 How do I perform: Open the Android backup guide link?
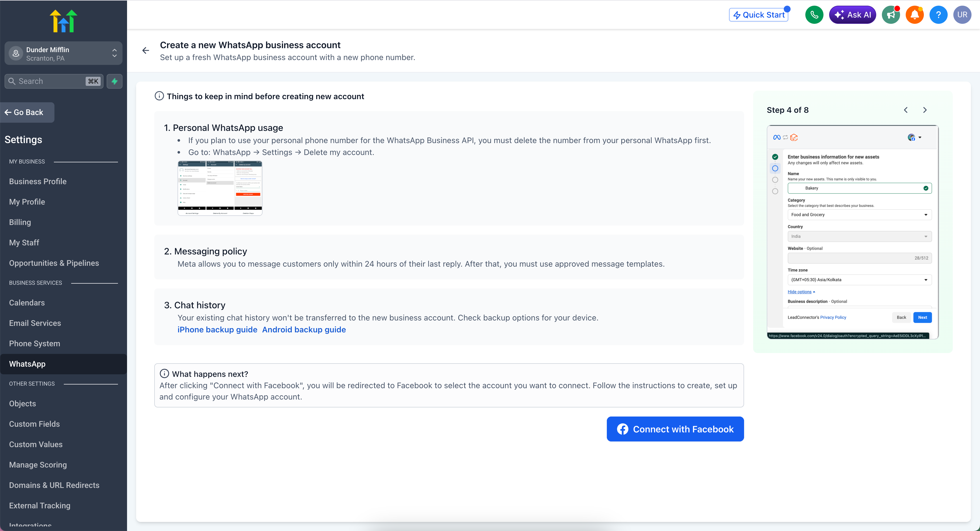click(304, 330)
